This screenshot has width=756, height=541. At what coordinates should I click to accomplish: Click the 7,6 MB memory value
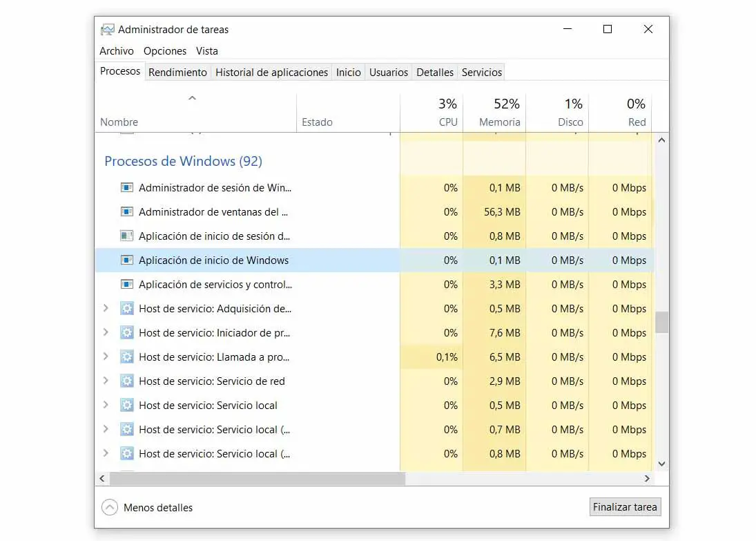click(505, 332)
